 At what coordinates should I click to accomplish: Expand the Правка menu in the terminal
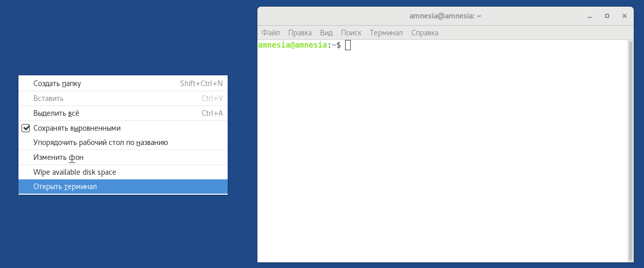300,33
